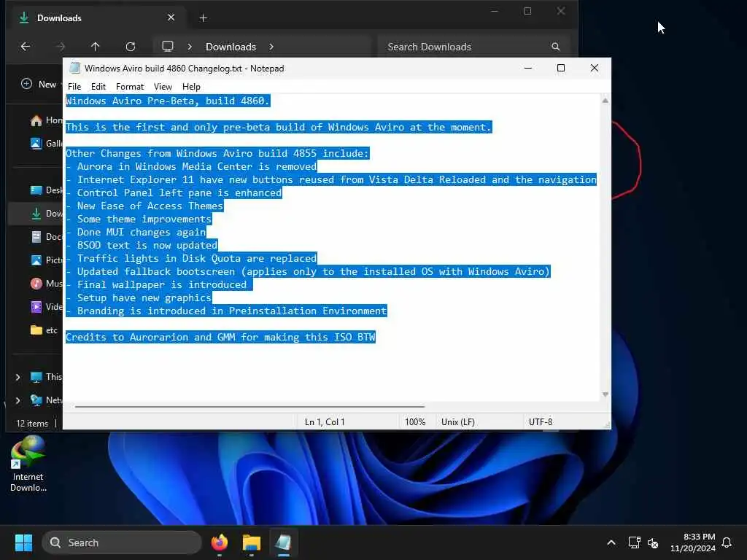Image resolution: width=747 pixels, height=560 pixels.
Task: Click line 'Final wallpaper is introduced'
Action: tap(162, 285)
